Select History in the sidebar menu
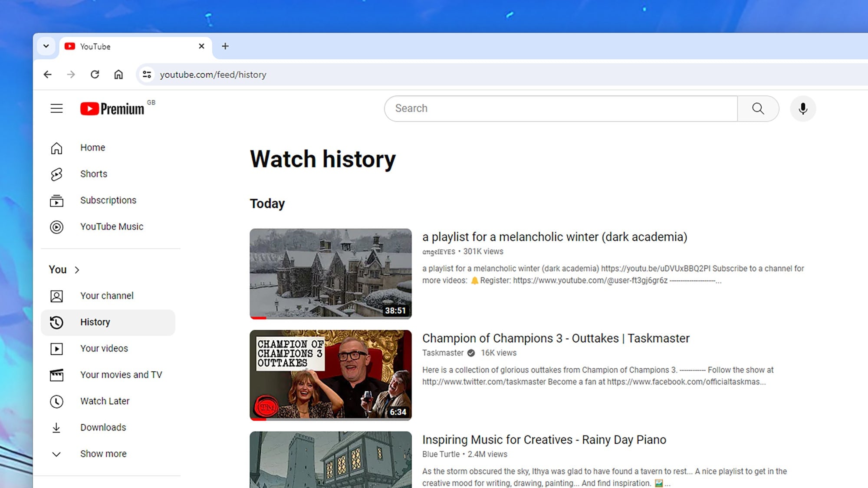The width and height of the screenshot is (868, 488). (95, 322)
